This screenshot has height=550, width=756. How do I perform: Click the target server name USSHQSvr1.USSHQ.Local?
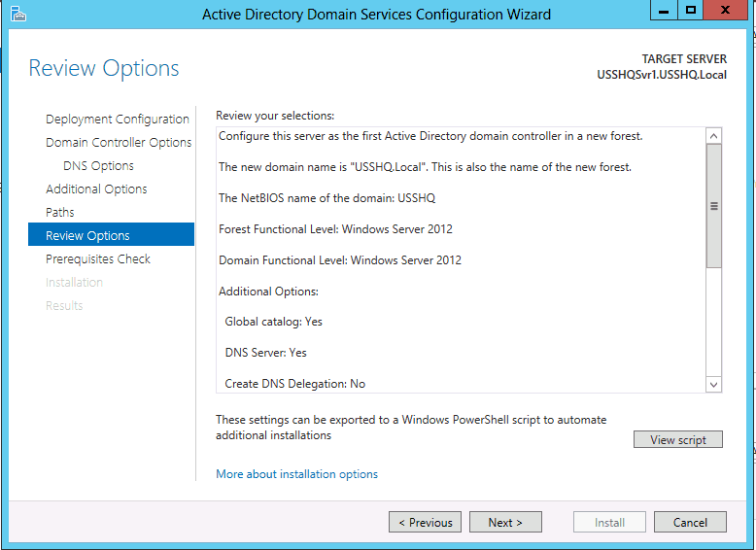(662, 75)
